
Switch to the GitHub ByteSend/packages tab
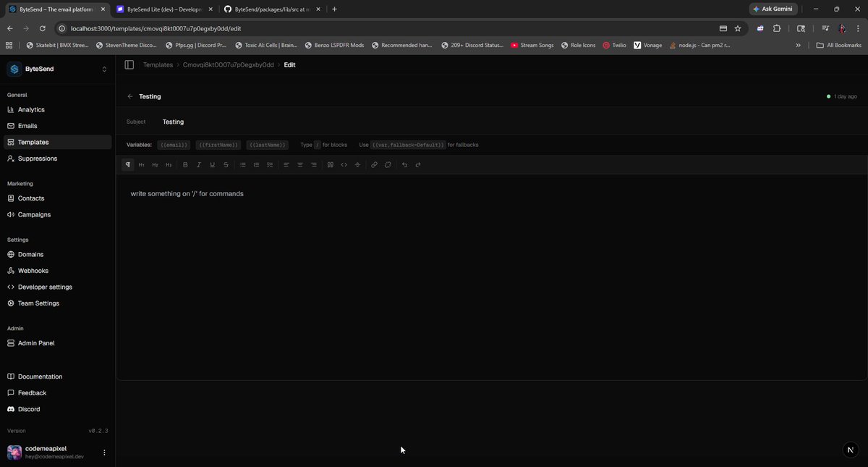[x=273, y=9]
